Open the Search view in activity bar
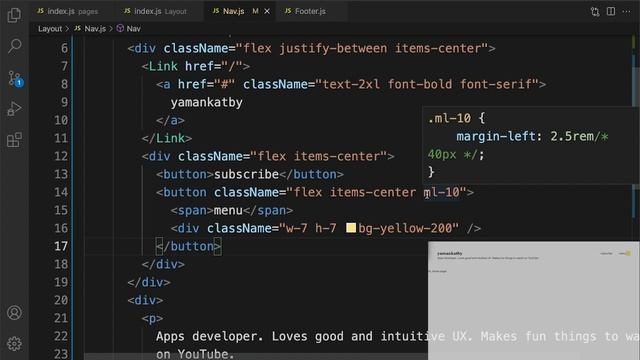The height and width of the screenshot is (360, 640). [14, 46]
